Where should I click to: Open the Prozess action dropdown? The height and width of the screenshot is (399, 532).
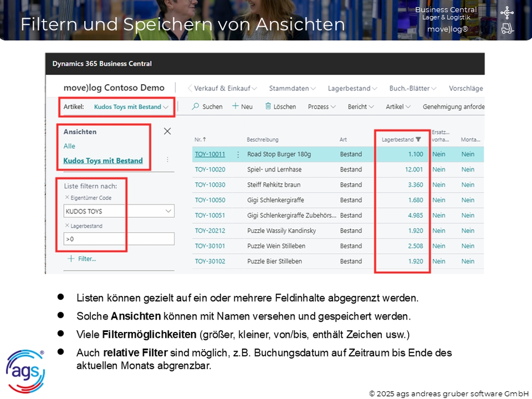pyautogui.click(x=322, y=107)
